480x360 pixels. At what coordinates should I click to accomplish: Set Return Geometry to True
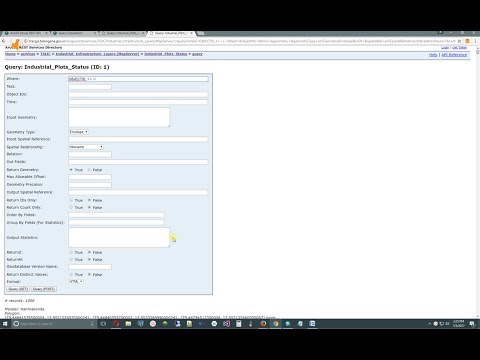coord(71,170)
